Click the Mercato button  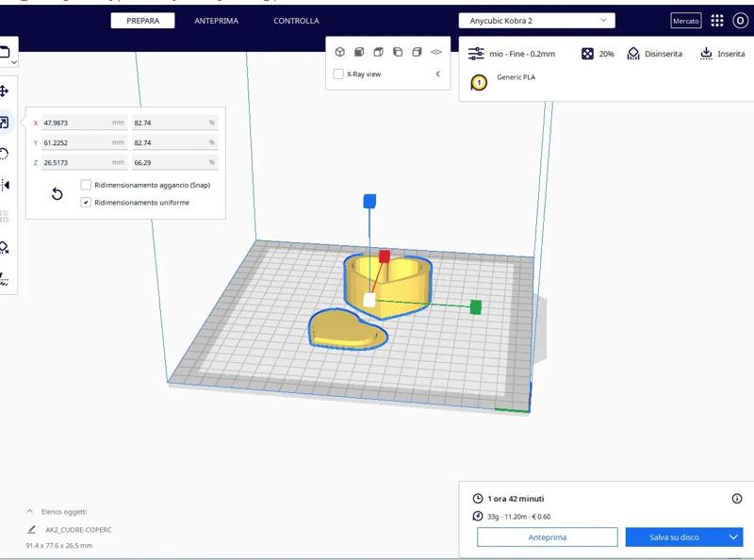(686, 21)
